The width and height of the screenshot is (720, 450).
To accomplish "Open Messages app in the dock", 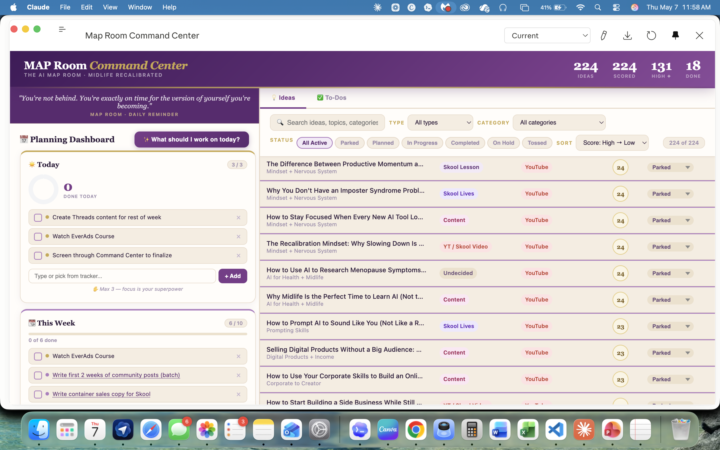I will [x=179, y=430].
